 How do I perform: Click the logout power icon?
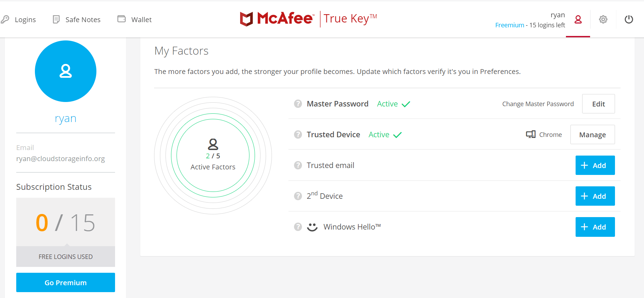(628, 19)
